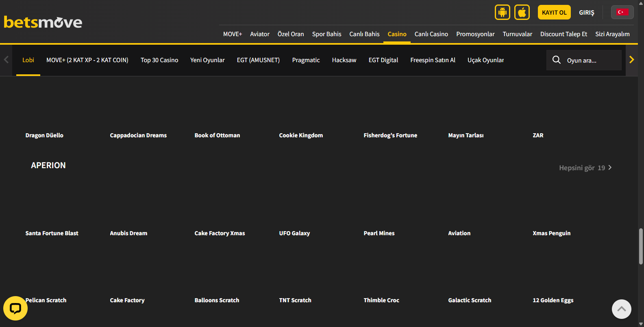Click Sizi Arayalım menu item
The image size is (644, 327).
(x=613, y=34)
